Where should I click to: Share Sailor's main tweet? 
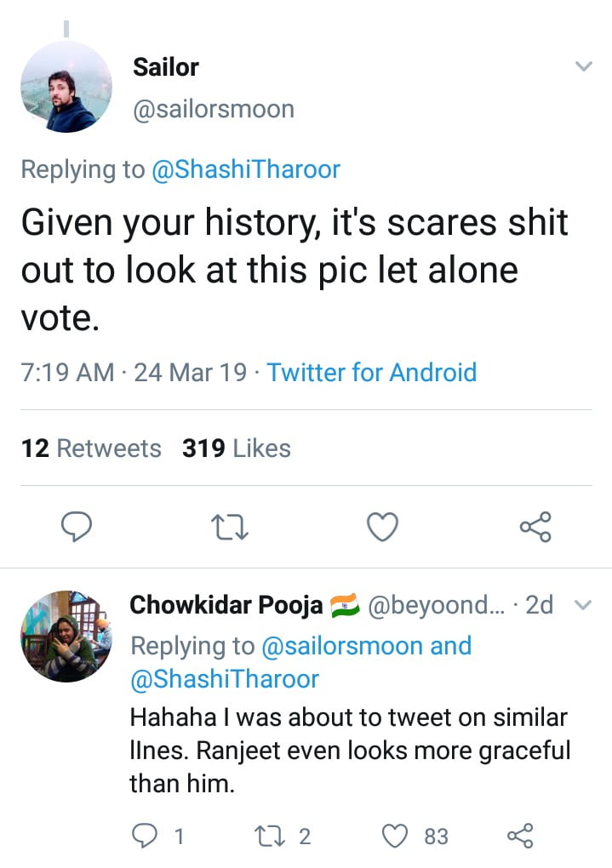tap(535, 528)
